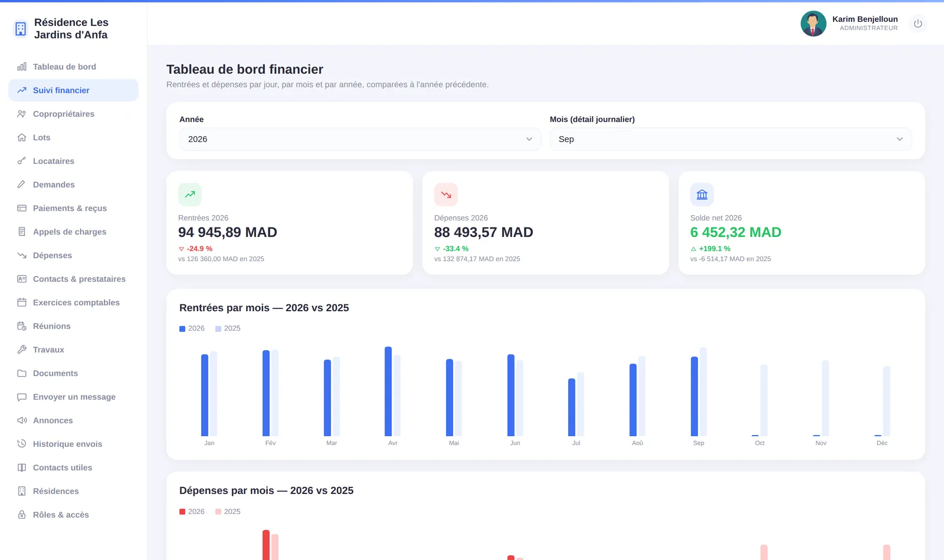Click the Oct 2025 pale bar in Rentrées chart
The width and height of the screenshot is (944, 560).
pyautogui.click(x=764, y=400)
